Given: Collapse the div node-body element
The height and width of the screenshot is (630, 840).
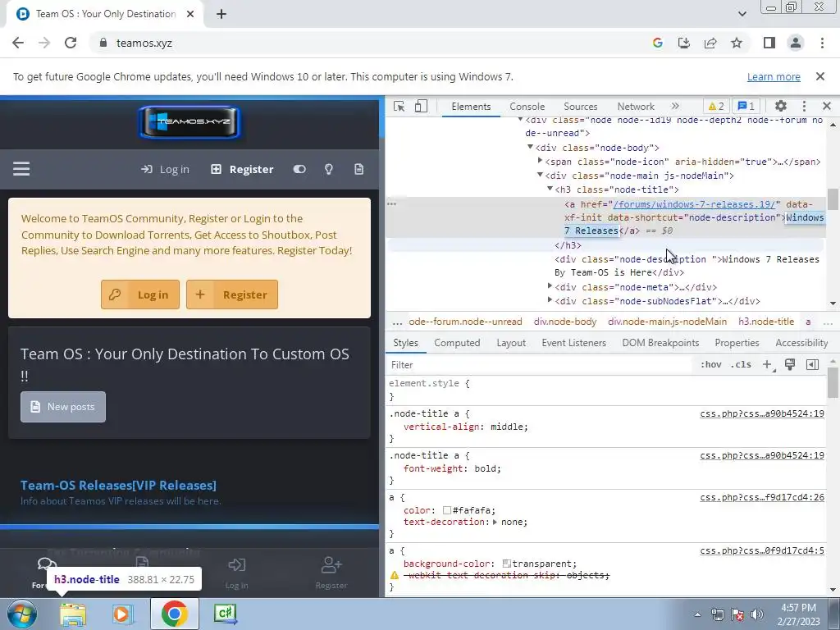Looking at the screenshot, I should point(530,147).
